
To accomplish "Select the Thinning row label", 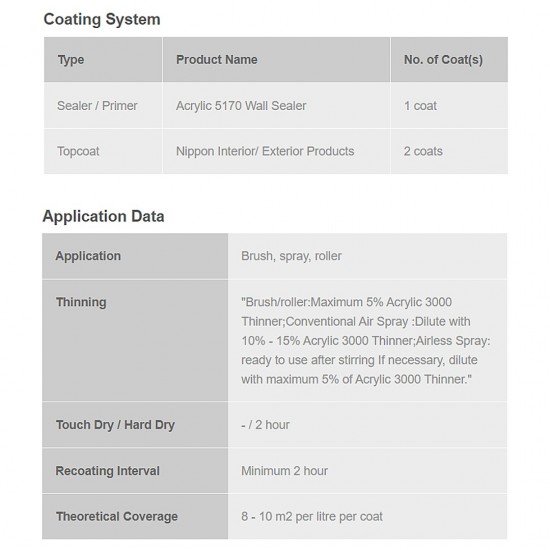I will coord(81,302).
